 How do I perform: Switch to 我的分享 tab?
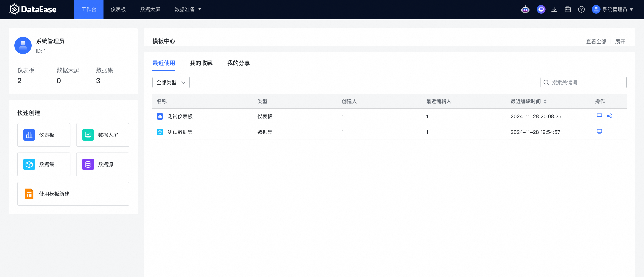click(238, 63)
